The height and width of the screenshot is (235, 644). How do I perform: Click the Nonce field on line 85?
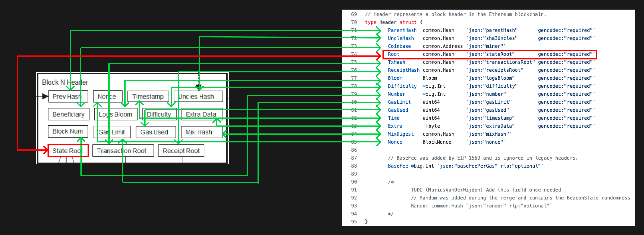pyautogui.click(x=395, y=142)
